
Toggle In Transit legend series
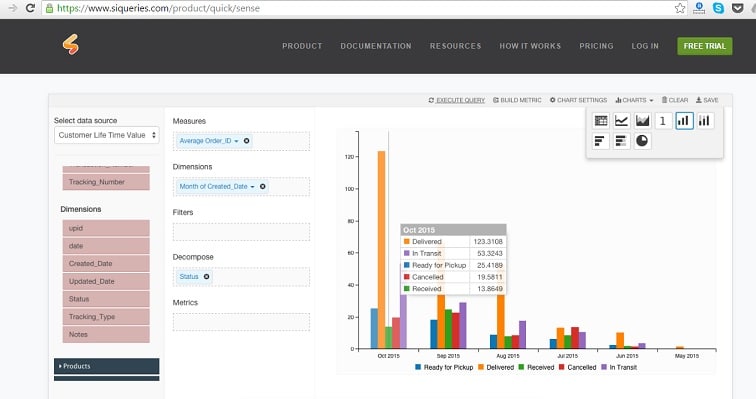coord(619,367)
